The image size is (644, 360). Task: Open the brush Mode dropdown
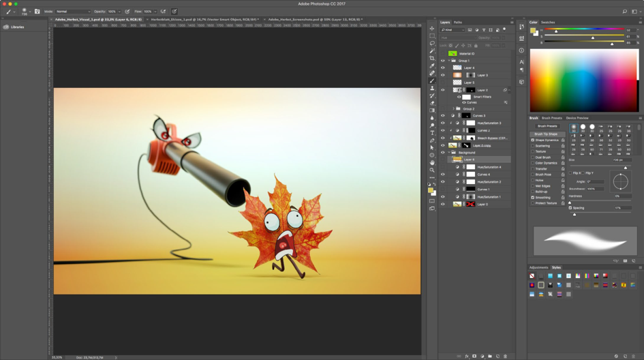73,12
